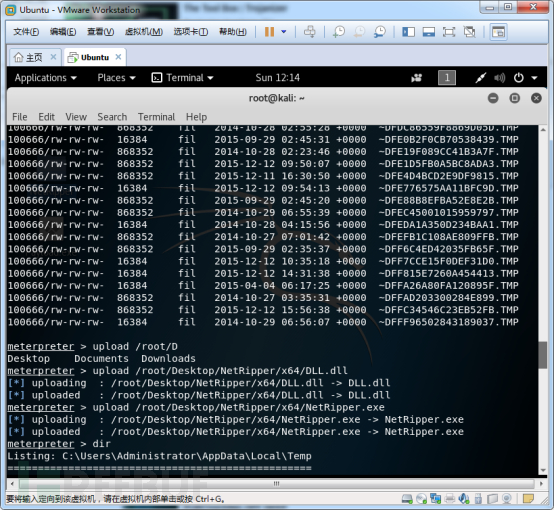The width and height of the screenshot is (554, 510).
Task: Click the VMware horizontal scrollbar
Action: [x=276, y=483]
